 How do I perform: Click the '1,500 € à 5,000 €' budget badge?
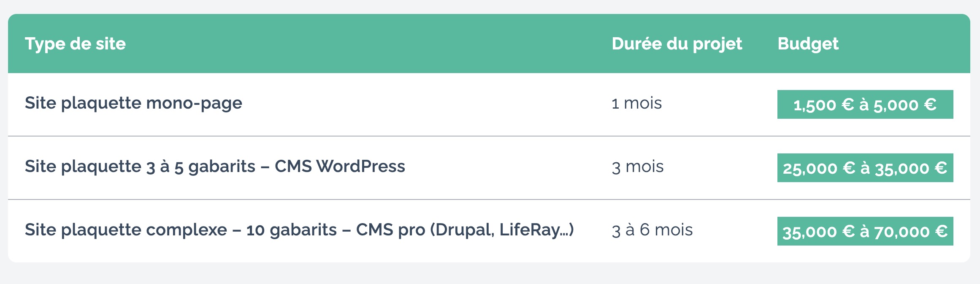(865, 104)
